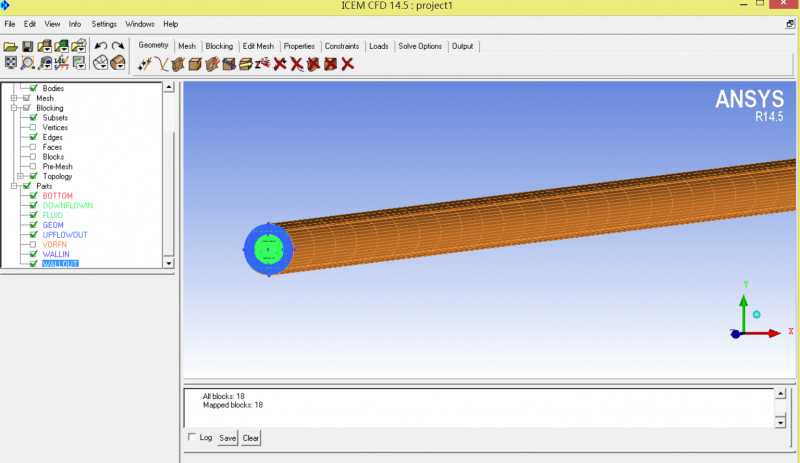The height and width of the screenshot is (463, 800).
Task: Toggle the solid shaded display icon
Action: point(118,63)
